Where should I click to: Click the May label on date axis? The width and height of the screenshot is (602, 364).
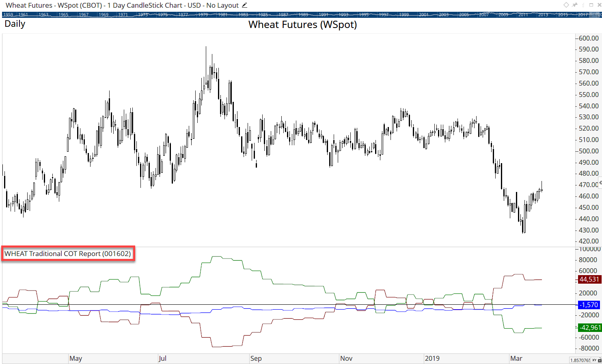coord(76,358)
